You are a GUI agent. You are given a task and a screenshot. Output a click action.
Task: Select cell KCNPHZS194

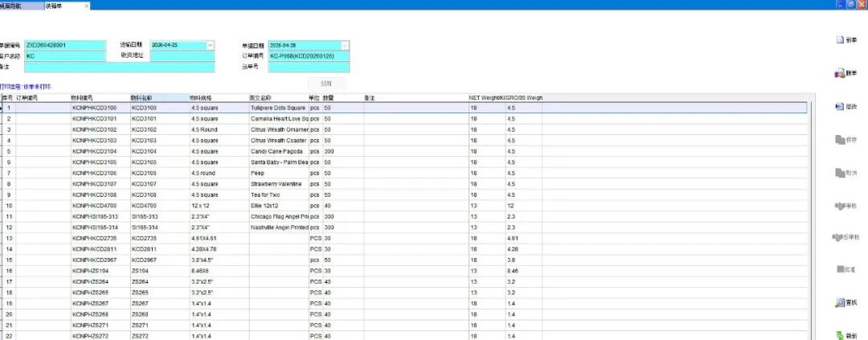pos(100,271)
